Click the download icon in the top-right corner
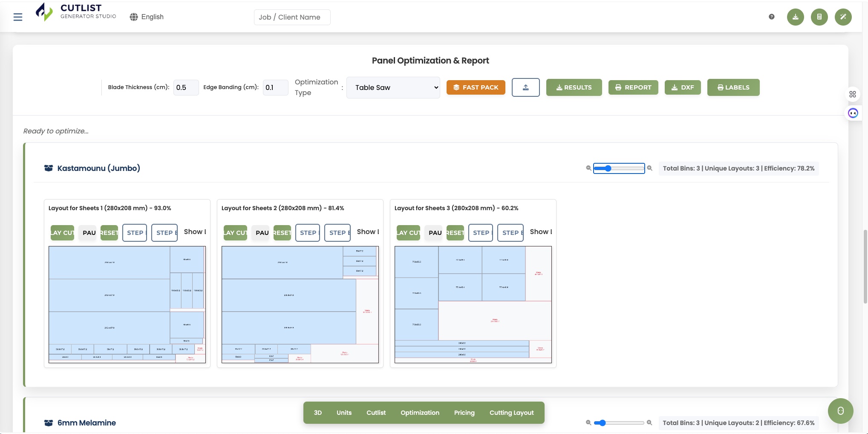The image size is (868, 434). [795, 17]
